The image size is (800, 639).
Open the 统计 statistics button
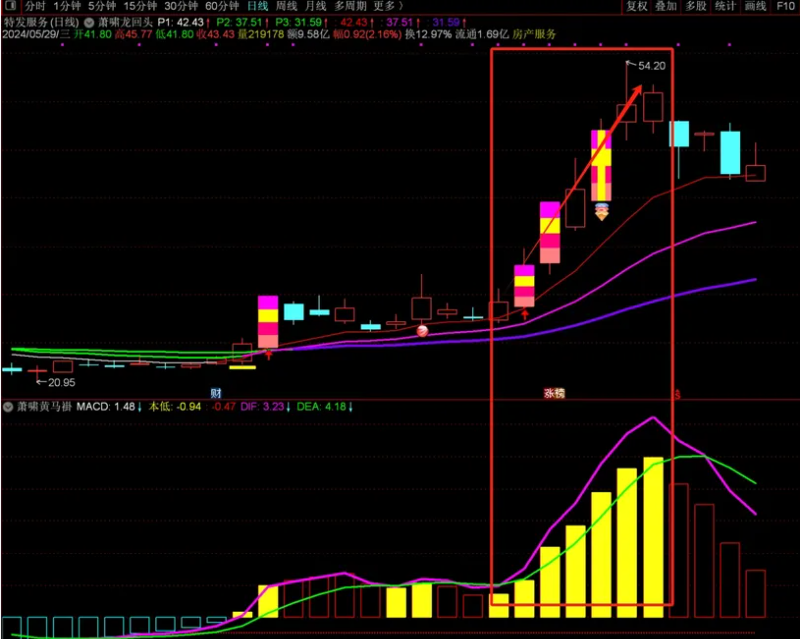click(x=726, y=6)
